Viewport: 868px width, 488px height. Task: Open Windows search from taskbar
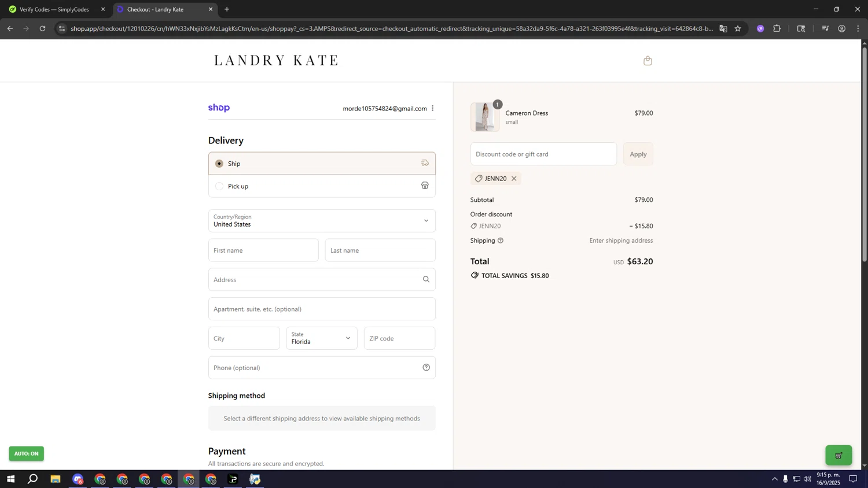[x=33, y=479]
